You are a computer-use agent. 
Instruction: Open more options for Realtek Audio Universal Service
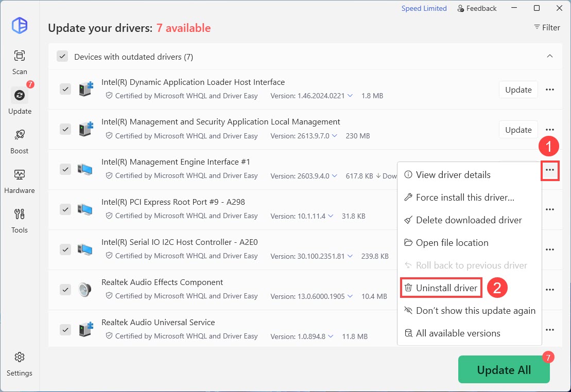(549, 330)
